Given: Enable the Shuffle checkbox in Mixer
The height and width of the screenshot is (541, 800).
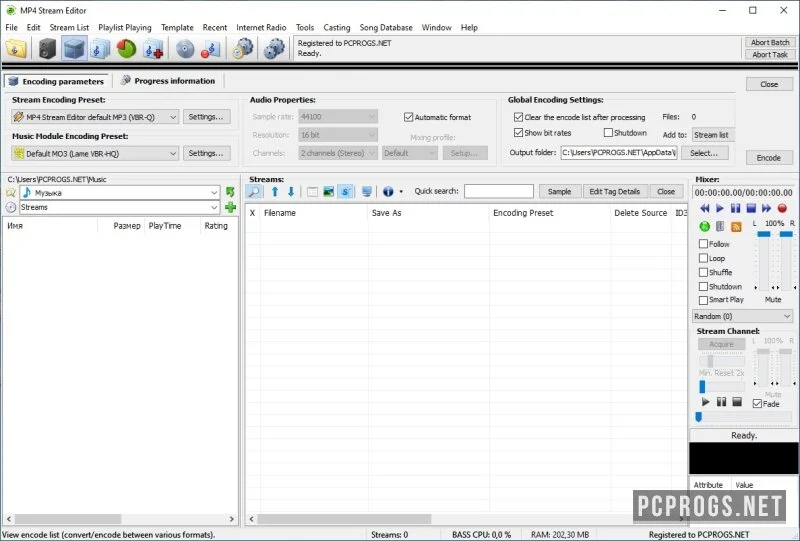Looking at the screenshot, I should [x=703, y=273].
